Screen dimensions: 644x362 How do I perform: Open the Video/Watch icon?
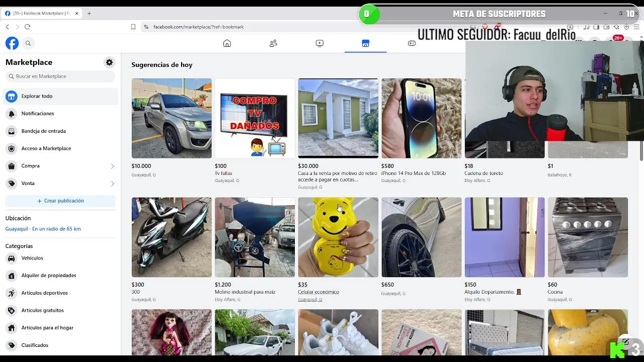click(319, 43)
